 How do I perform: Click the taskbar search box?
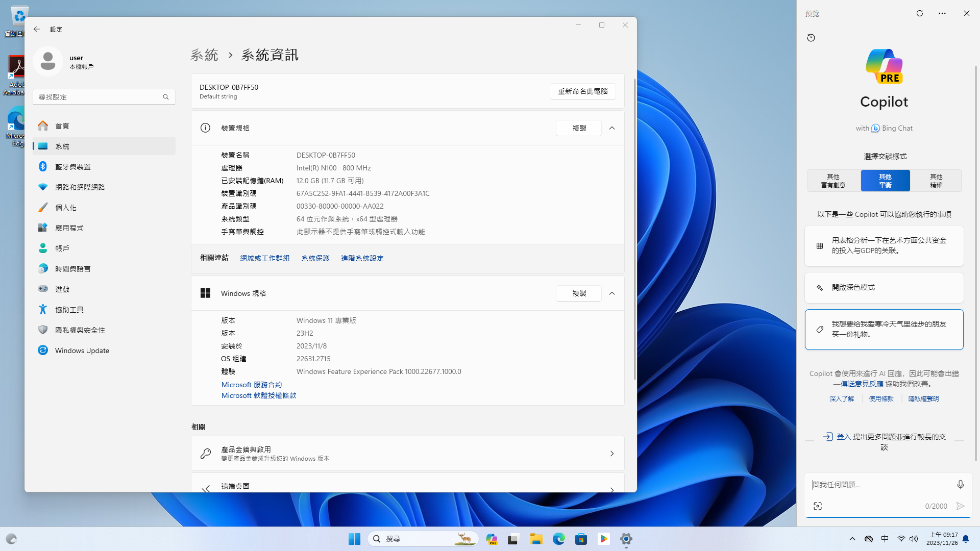click(423, 539)
